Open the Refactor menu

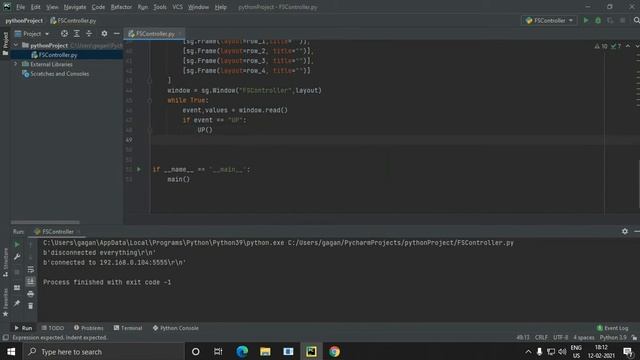(121, 7)
